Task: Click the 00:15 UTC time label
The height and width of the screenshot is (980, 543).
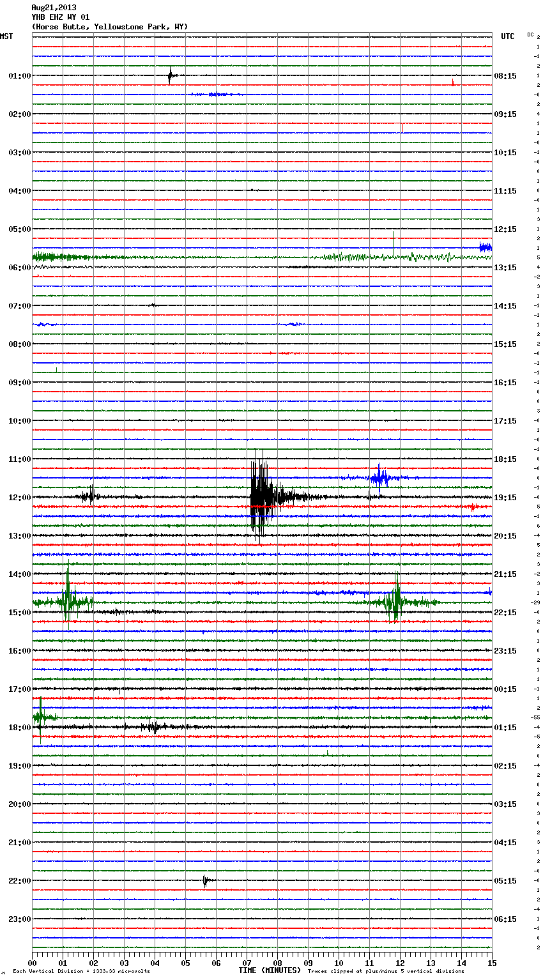Action: 505,689
